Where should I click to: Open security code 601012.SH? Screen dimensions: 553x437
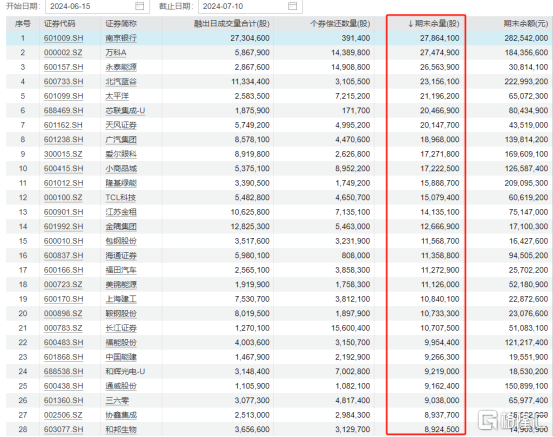click(63, 183)
